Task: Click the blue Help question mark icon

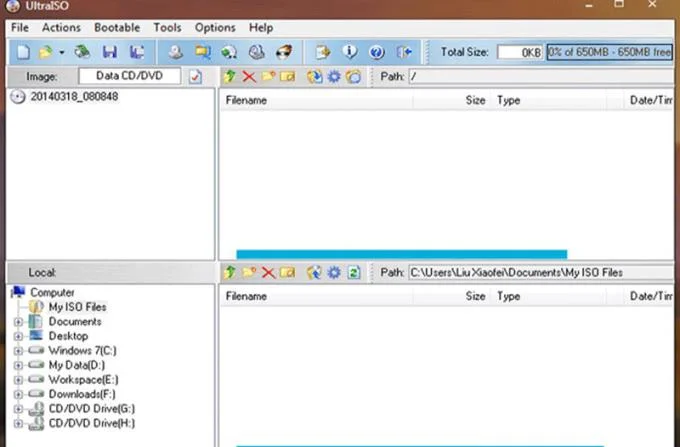Action: tap(376, 52)
